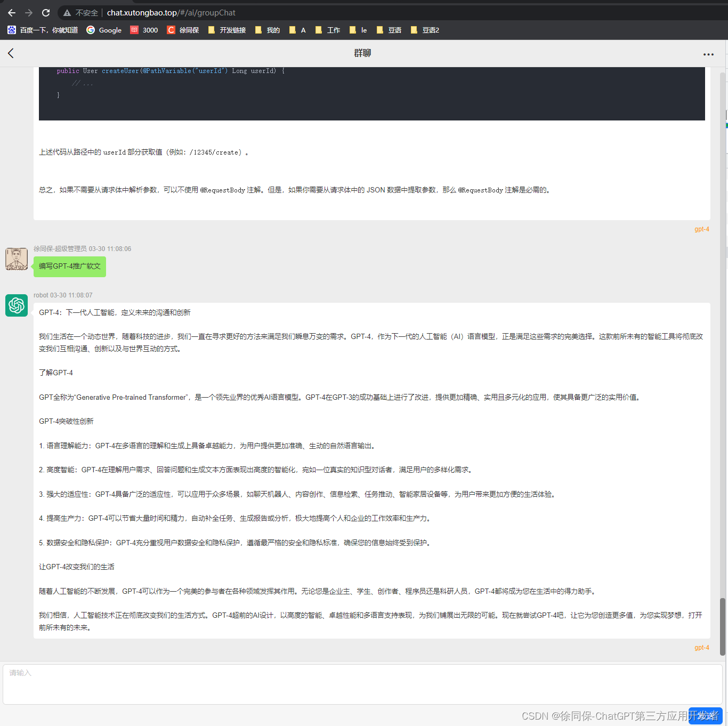The image size is (728, 726).
Task: Open the 豆语2 bookmark folder
Action: pos(425,30)
